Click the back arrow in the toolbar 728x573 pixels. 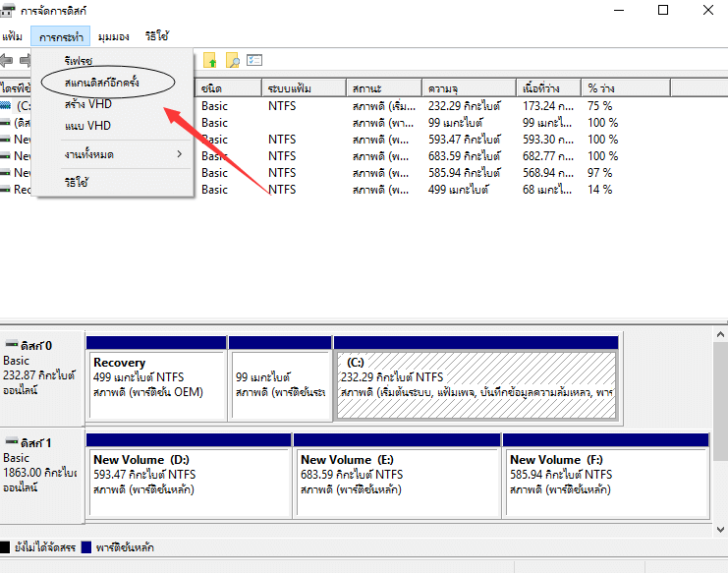(x=8, y=61)
